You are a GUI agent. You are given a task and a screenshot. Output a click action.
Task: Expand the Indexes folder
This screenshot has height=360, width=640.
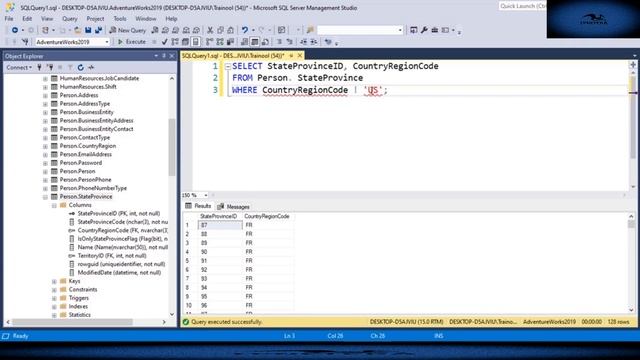tap(54, 307)
